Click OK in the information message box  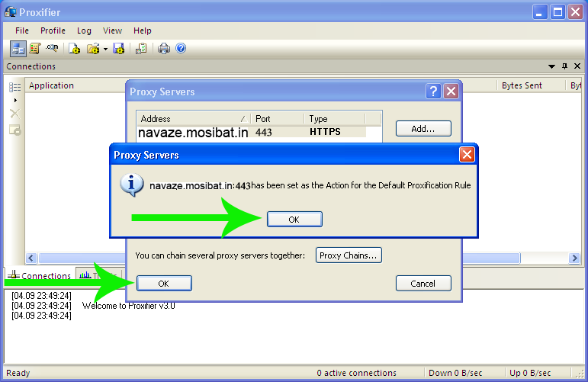click(x=294, y=220)
